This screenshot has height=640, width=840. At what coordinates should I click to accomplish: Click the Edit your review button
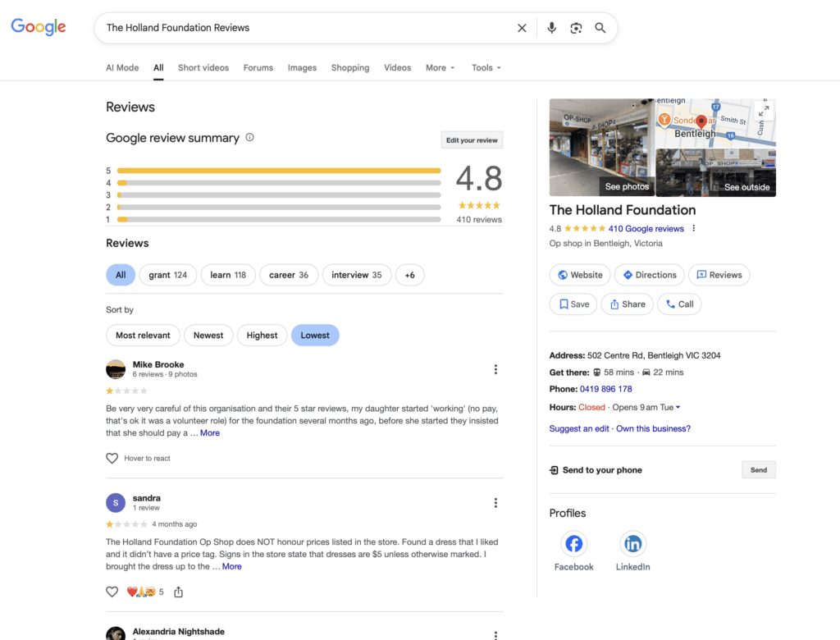point(472,140)
